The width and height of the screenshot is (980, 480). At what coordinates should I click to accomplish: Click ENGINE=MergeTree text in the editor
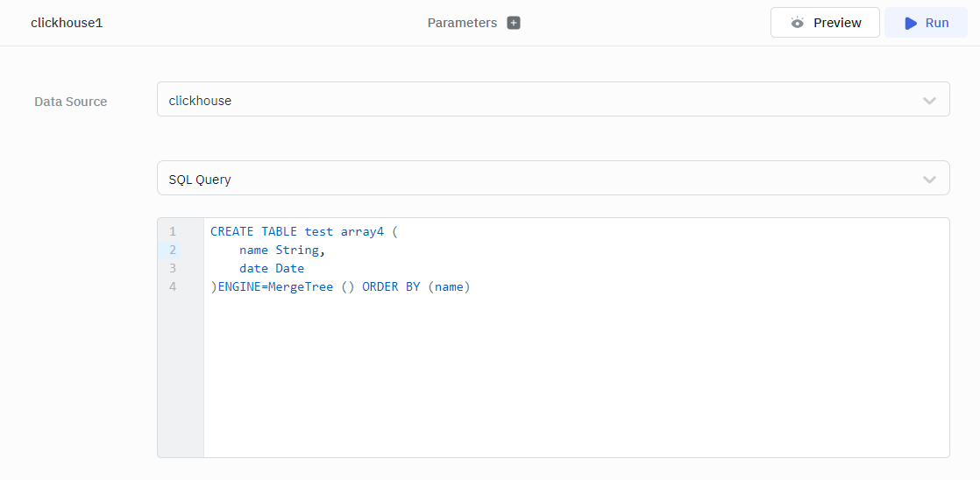275,287
